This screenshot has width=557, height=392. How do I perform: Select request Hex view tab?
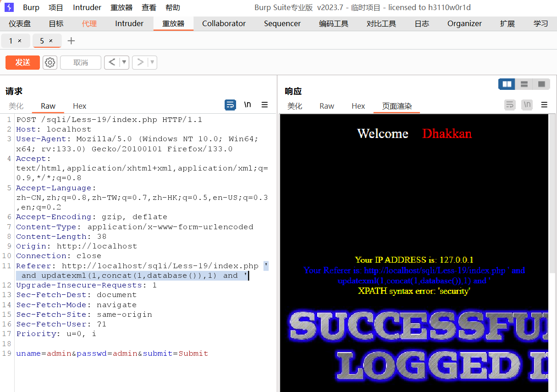click(x=79, y=106)
